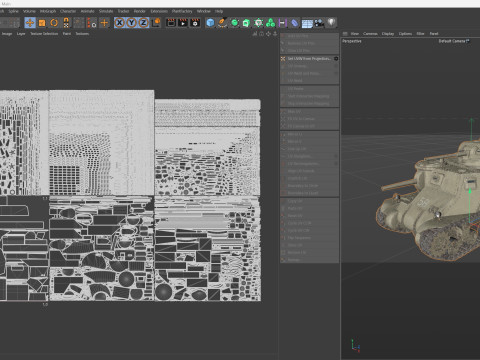Click the purple deformer icon
This screenshot has width=480, height=360.
[x=294, y=23]
